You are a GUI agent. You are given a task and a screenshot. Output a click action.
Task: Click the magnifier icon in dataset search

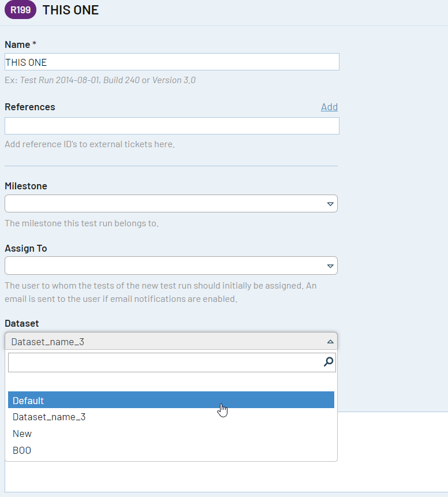(x=328, y=362)
